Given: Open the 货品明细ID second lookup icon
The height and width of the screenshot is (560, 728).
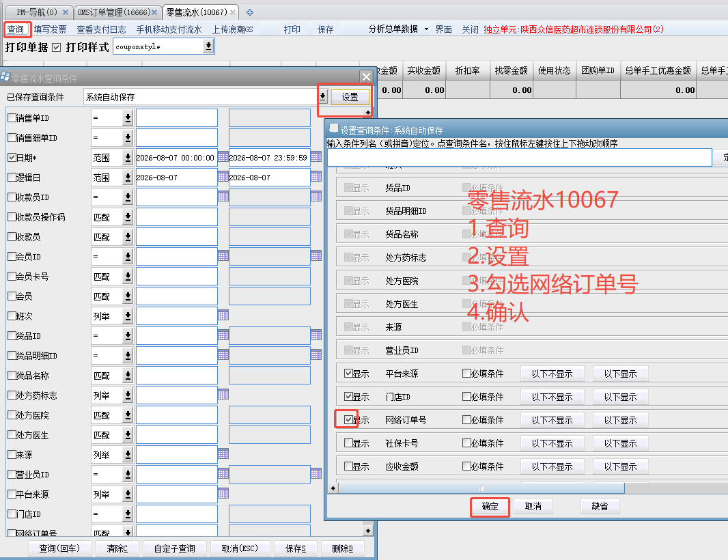Looking at the screenshot, I should 316,354.
